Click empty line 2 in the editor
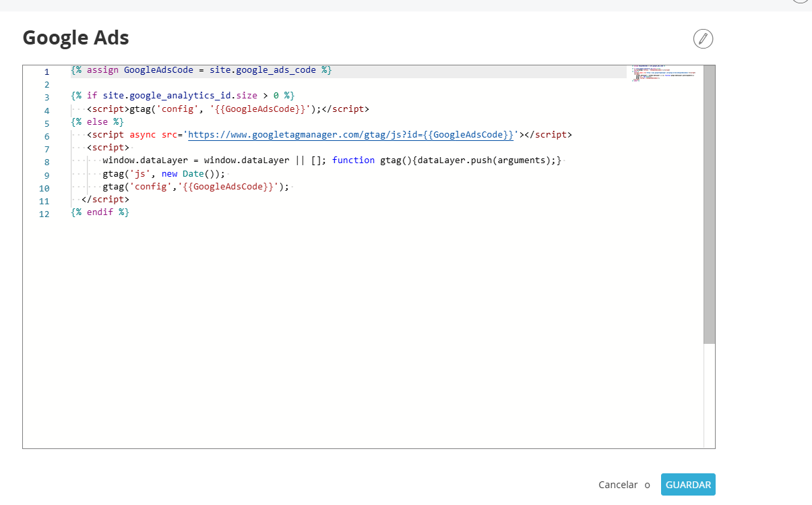This screenshot has width=812, height=505. coord(348,84)
